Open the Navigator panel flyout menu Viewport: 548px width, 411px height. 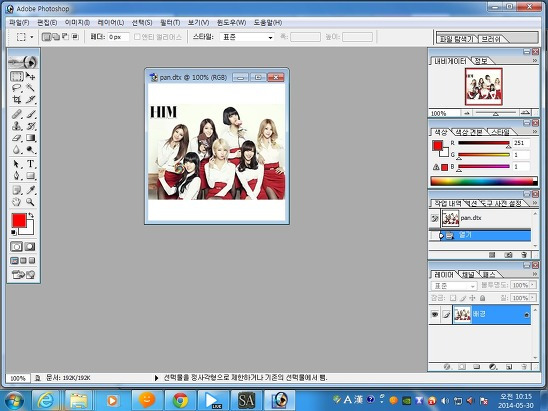[535, 61]
